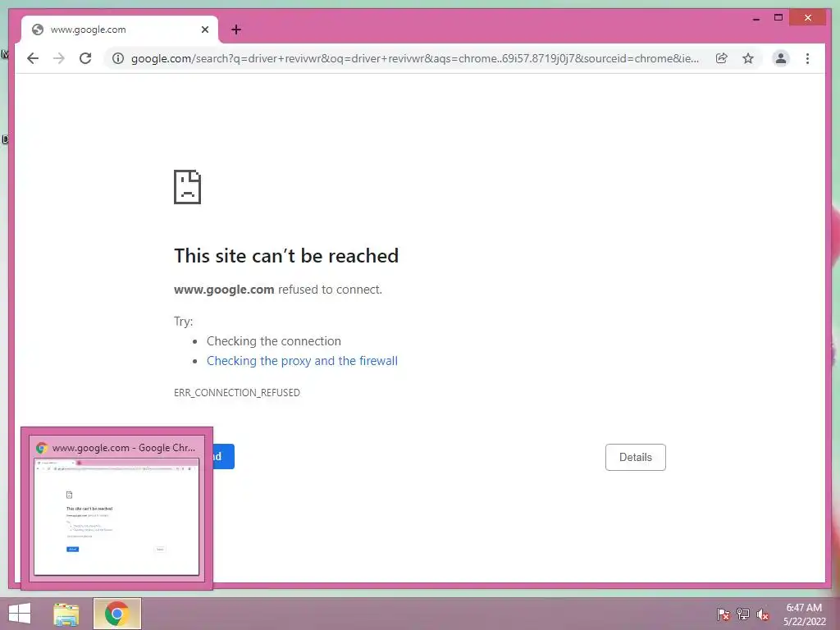The height and width of the screenshot is (630, 840).
Task: Open the Windows Start button
Action: [x=20, y=614]
